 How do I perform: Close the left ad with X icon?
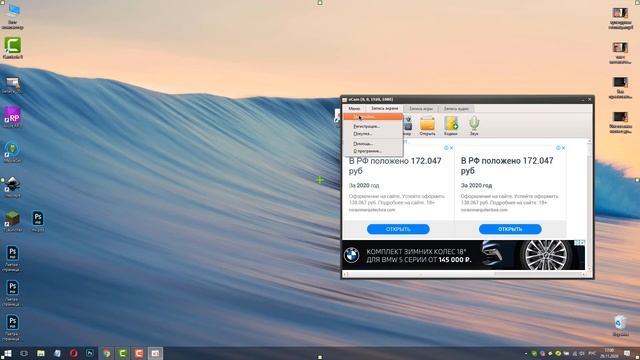pyautogui.click(x=451, y=148)
